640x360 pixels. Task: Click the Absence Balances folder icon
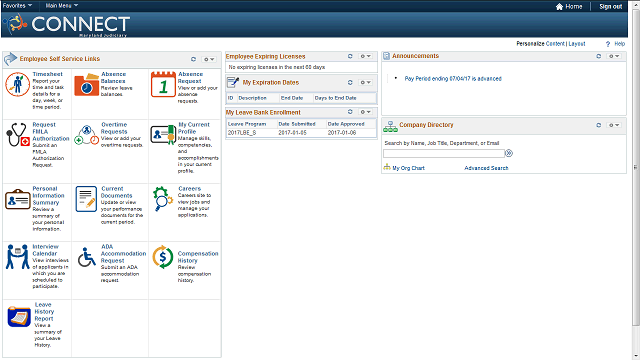(87, 85)
